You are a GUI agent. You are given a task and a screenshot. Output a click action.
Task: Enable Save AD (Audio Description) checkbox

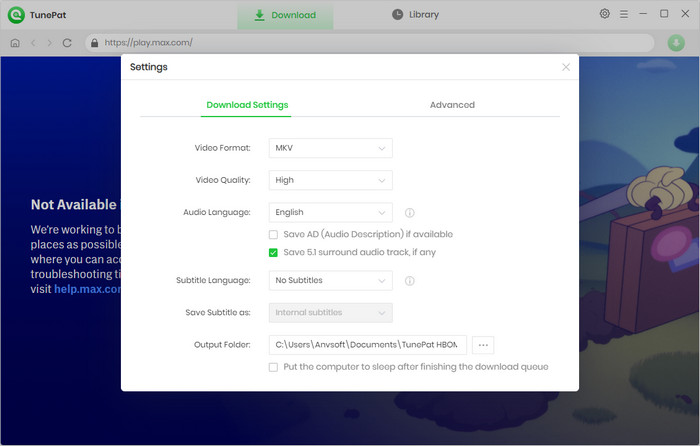[273, 234]
